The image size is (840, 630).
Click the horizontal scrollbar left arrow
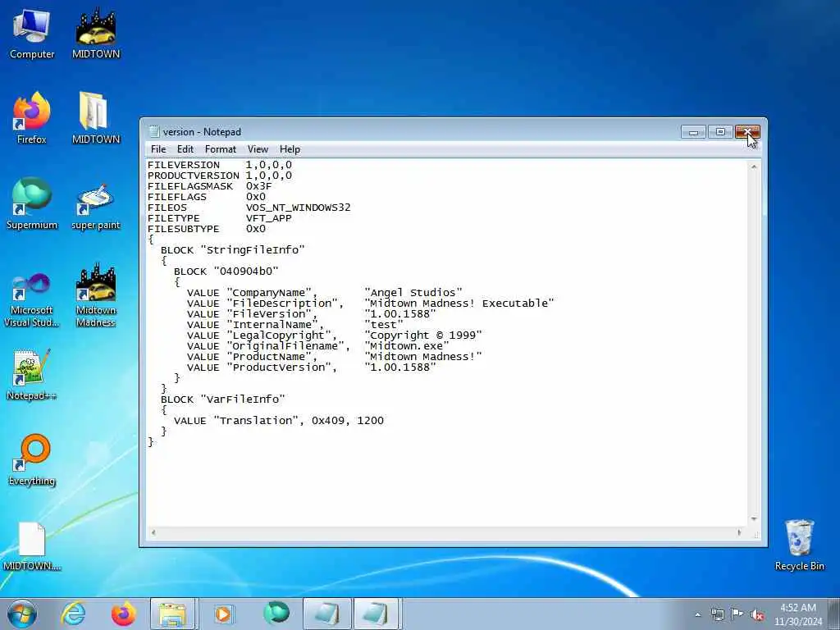(x=153, y=532)
